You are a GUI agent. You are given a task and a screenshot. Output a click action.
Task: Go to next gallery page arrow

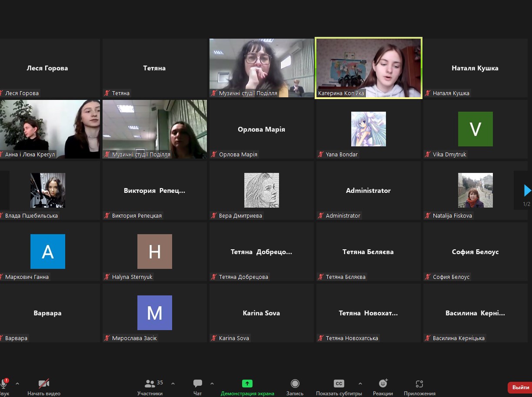pos(527,190)
